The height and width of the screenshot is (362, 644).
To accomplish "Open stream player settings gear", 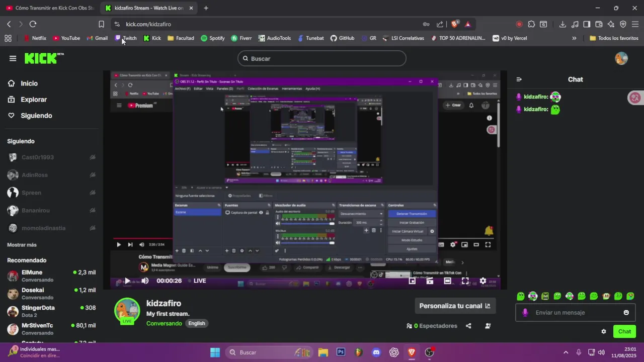I will (483, 281).
